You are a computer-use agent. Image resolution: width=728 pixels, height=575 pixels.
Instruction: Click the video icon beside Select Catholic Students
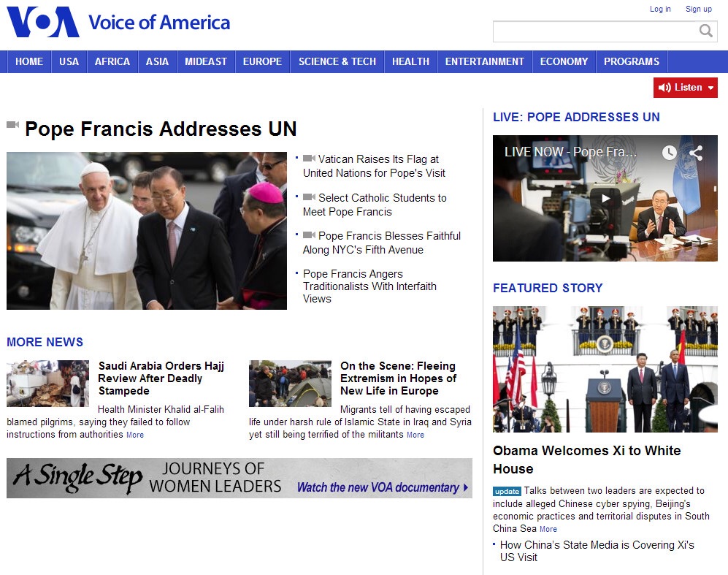(x=309, y=197)
